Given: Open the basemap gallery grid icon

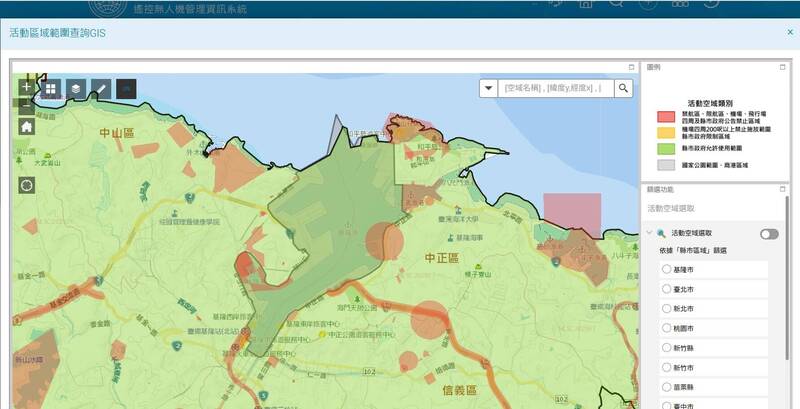Looking at the screenshot, I should [x=51, y=89].
